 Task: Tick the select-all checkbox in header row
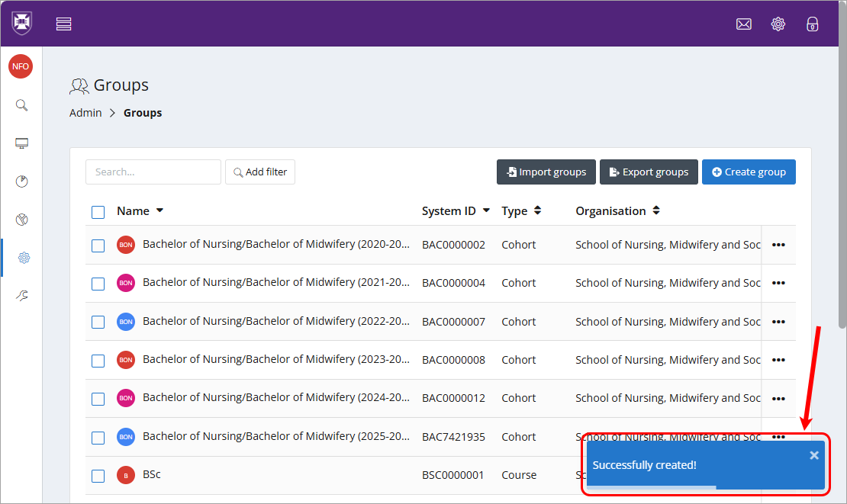click(x=98, y=212)
